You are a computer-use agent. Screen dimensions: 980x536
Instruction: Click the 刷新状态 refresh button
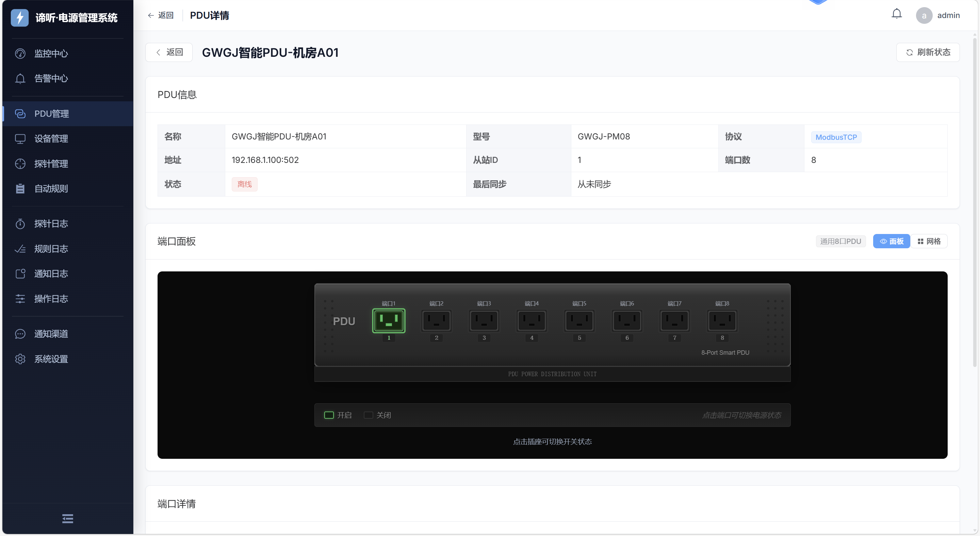tap(928, 52)
